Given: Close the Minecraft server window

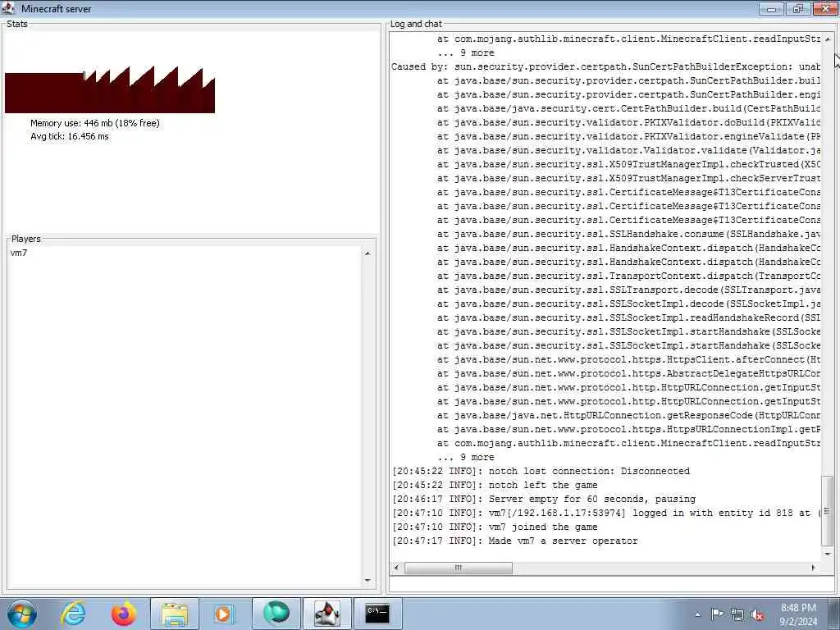Looking at the screenshot, I should [825, 8].
